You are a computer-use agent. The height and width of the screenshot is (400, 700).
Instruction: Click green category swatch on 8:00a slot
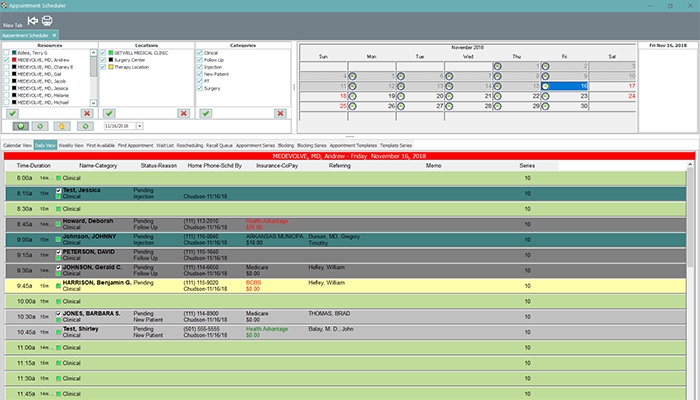[x=58, y=176]
